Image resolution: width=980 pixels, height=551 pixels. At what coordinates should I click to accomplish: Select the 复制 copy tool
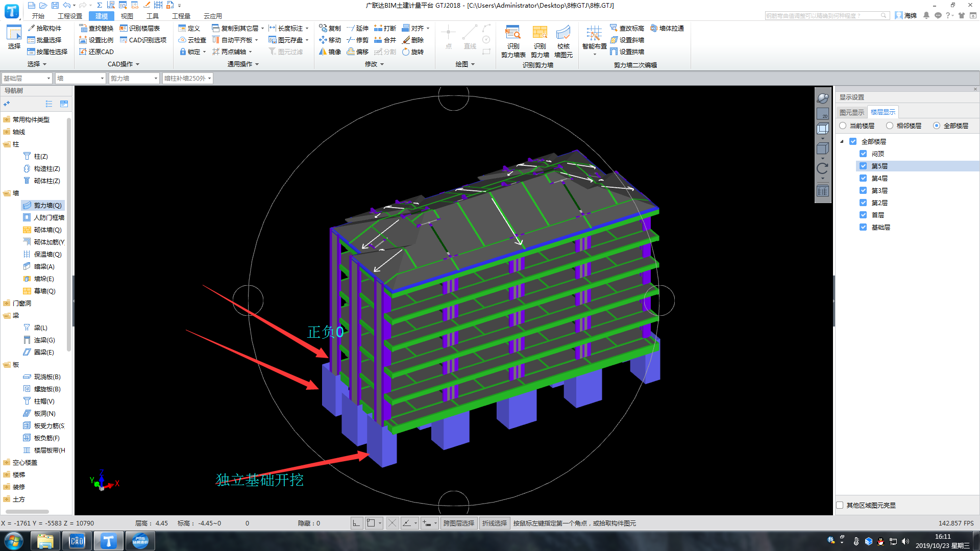329,28
